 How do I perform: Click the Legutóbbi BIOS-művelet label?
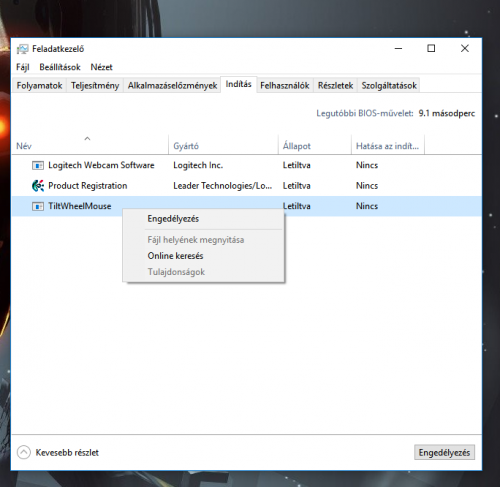pos(365,114)
